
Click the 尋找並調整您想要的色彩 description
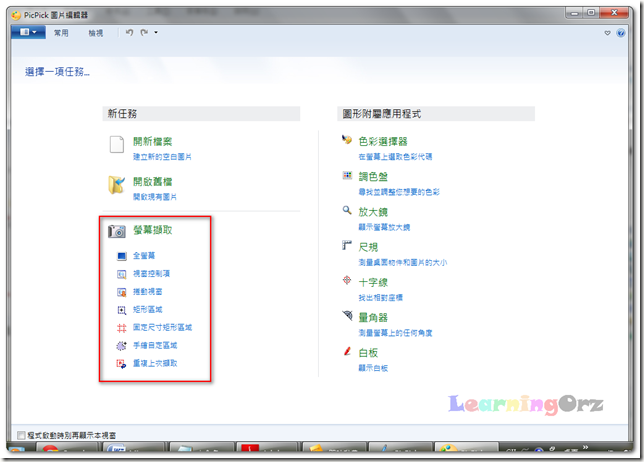[x=399, y=192]
